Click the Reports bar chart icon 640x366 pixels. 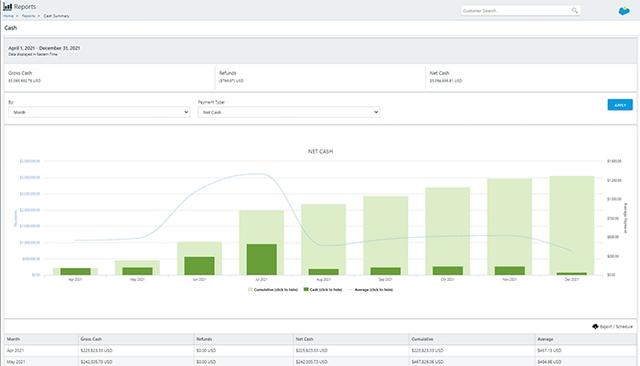(7, 7)
